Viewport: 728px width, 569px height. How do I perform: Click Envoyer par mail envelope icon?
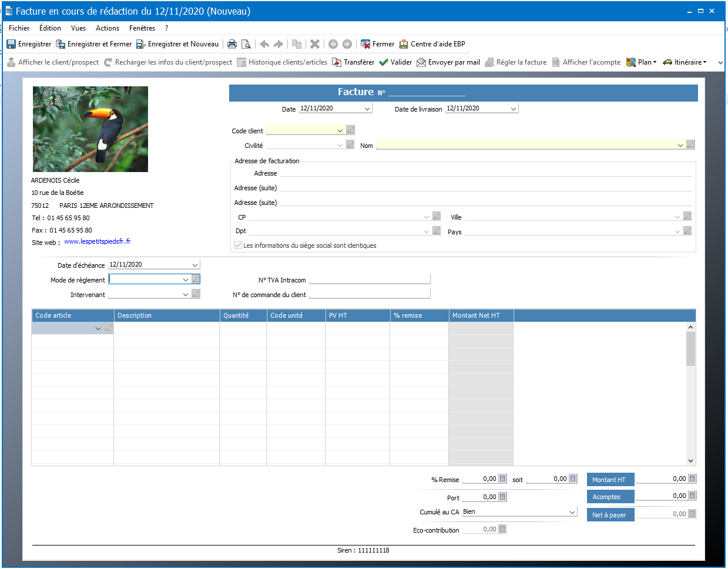click(x=421, y=62)
